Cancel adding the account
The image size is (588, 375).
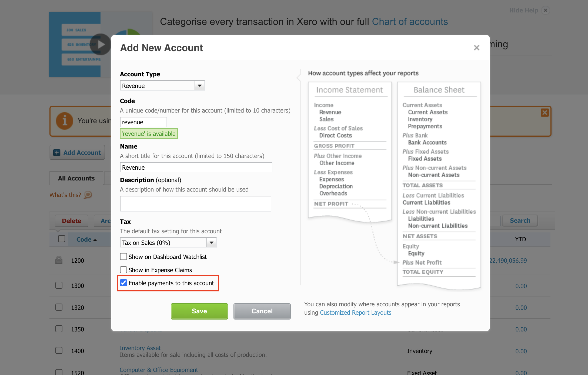(x=262, y=311)
